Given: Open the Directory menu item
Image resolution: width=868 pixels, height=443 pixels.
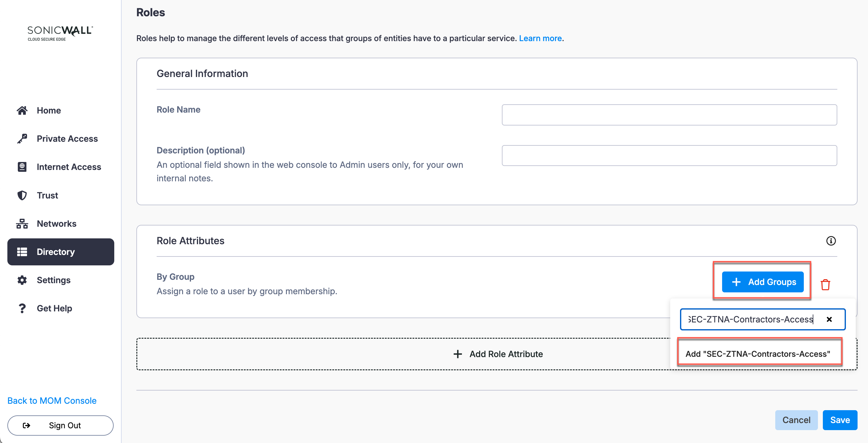Looking at the screenshot, I should [61, 252].
